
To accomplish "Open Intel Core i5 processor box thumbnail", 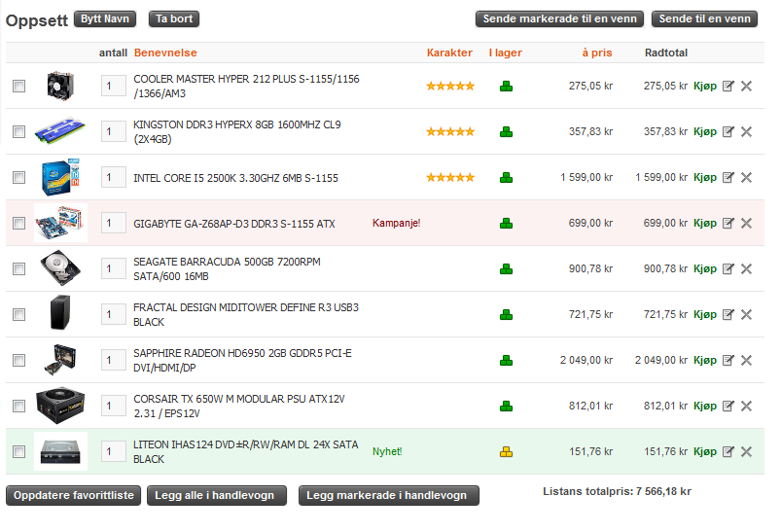I will 60,177.
